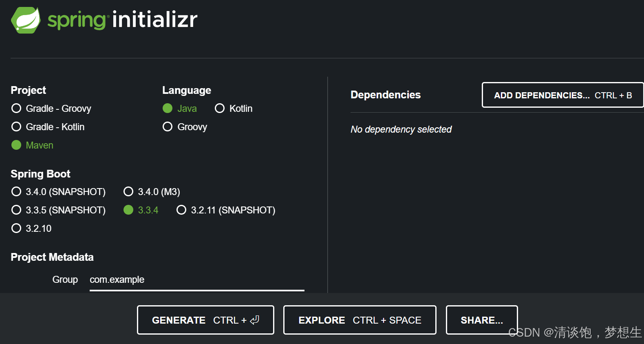Image resolution: width=644 pixels, height=344 pixels.
Task: Choose Spring Boot 3.3.5 (SNAPSHOT)
Action: pyautogui.click(x=16, y=210)
